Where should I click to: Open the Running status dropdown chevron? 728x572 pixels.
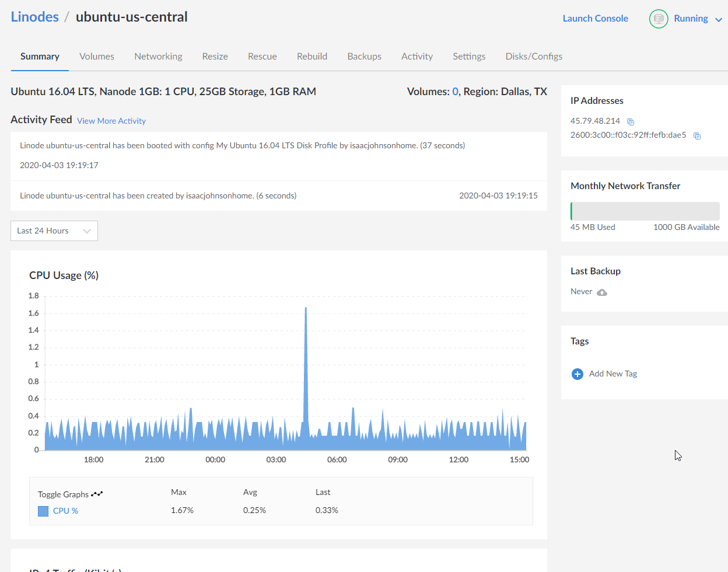click(x=719, y=20)
